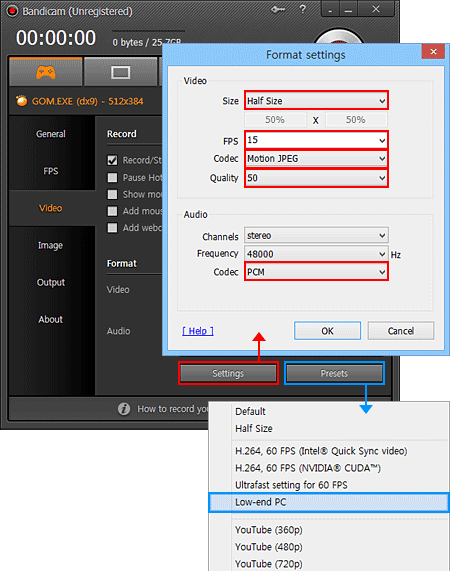Switch to screen rectangle recording mode icon
This screenshot has height=571, width=450.
pyautogui.click(x=121, y=72)
